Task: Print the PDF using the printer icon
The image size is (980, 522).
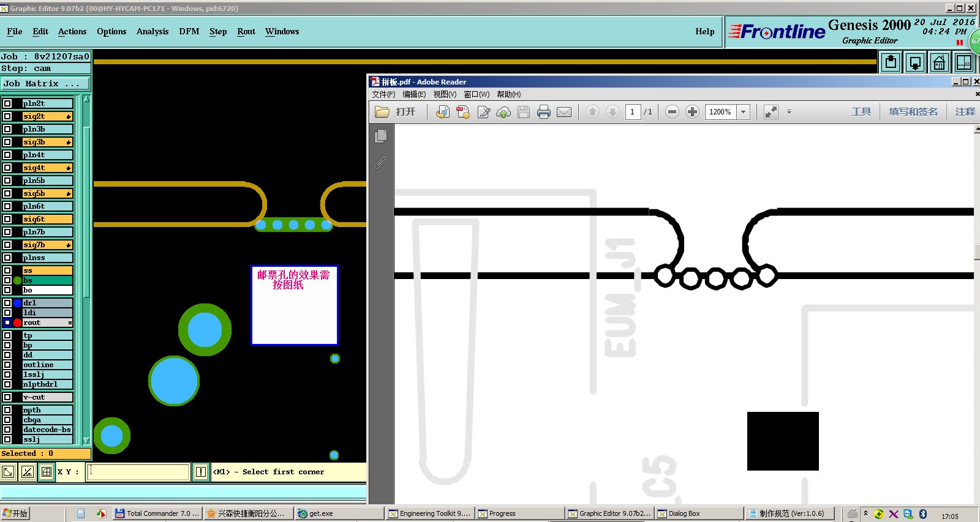Action: point(544,112)
